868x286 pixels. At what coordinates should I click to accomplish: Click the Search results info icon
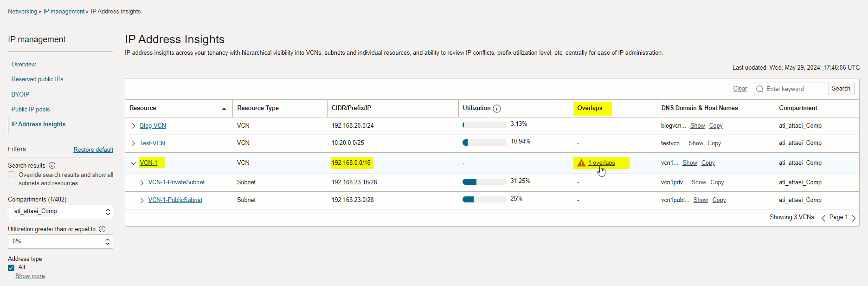pos(52,165)
